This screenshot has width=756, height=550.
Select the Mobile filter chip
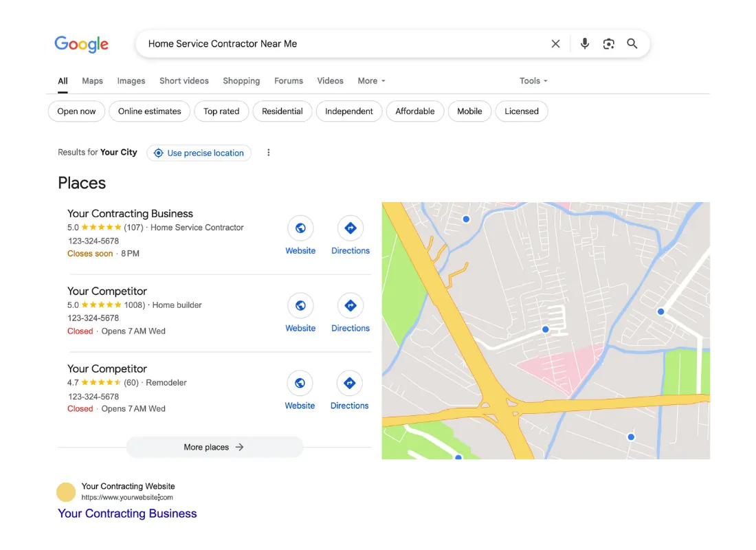pos(469,111)
